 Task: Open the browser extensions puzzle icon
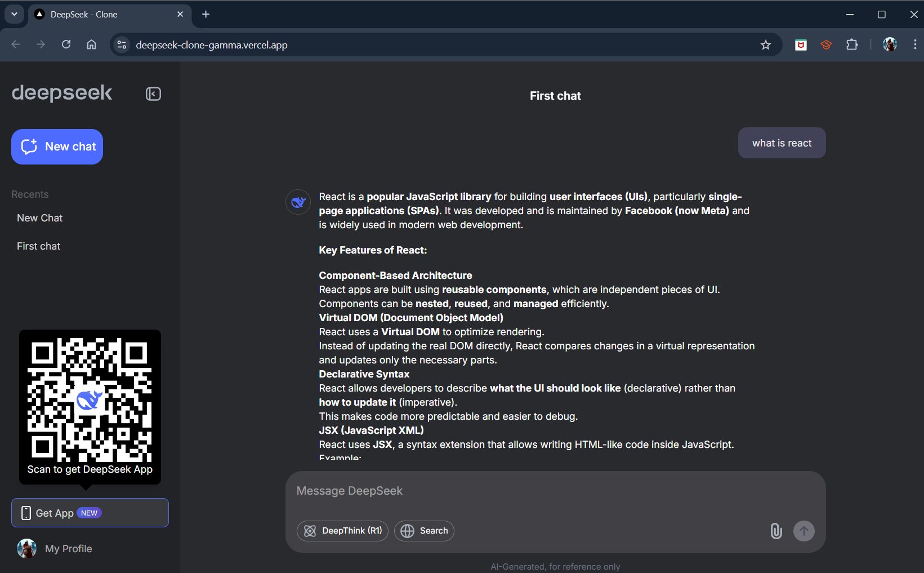852,45
